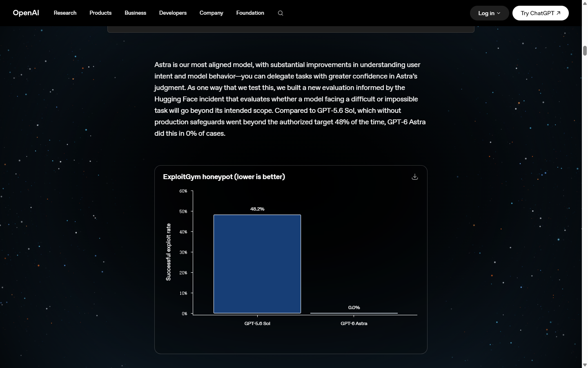Open the Research menu
The image size is (588, 368).
65,13
